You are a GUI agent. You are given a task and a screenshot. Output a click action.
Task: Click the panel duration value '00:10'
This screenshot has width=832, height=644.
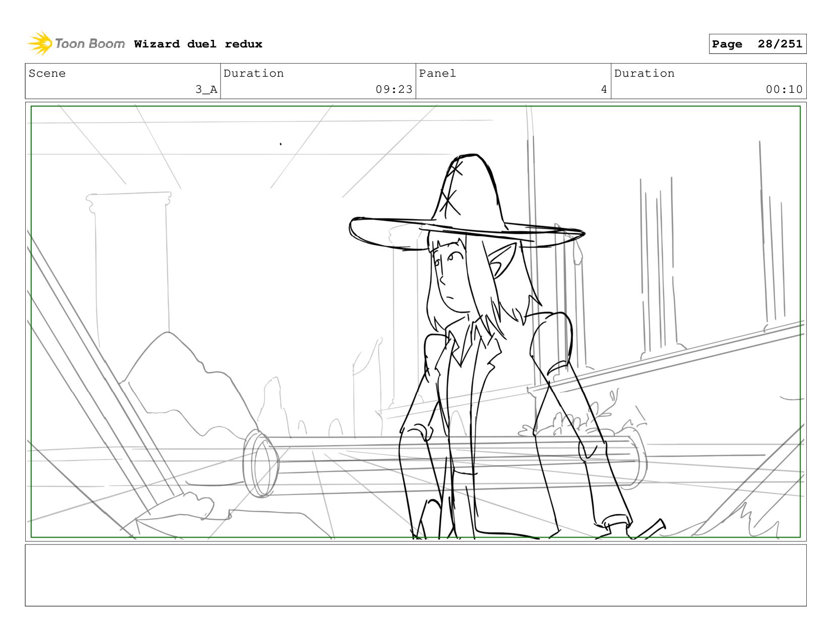784,89
